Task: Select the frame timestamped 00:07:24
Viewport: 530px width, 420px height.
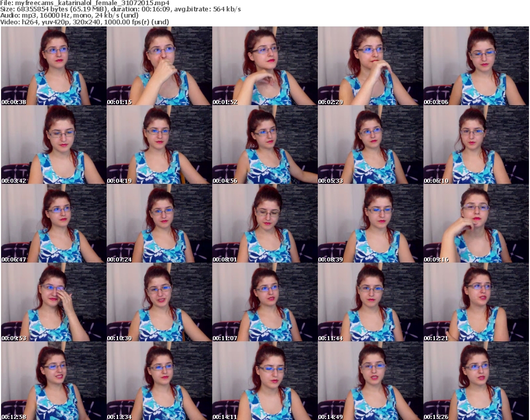Action: [159, 224]
